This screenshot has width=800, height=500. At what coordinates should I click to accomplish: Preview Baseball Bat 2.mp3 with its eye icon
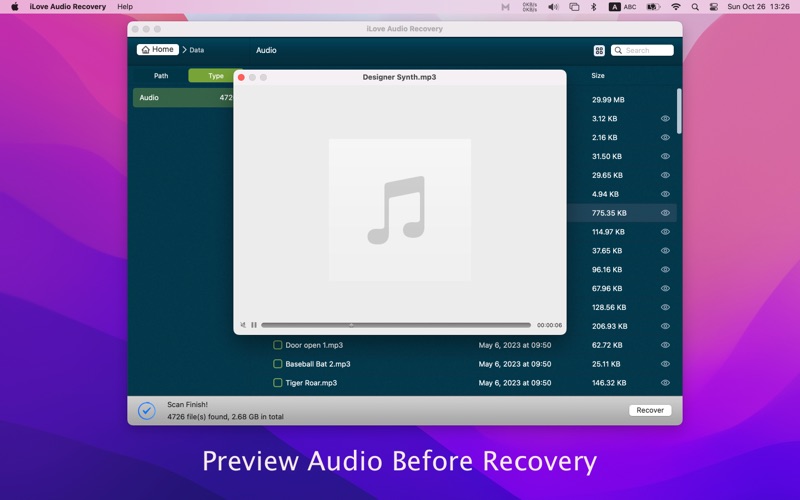[665, 364]
